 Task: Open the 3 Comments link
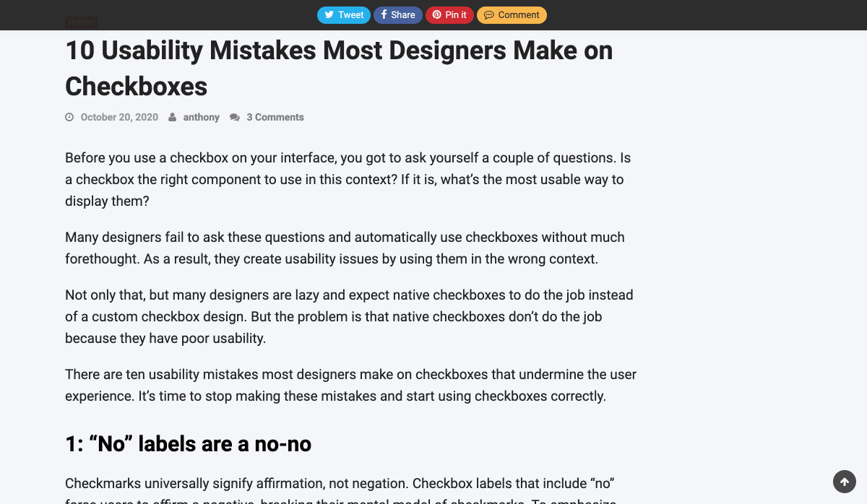tap(275, 117)
